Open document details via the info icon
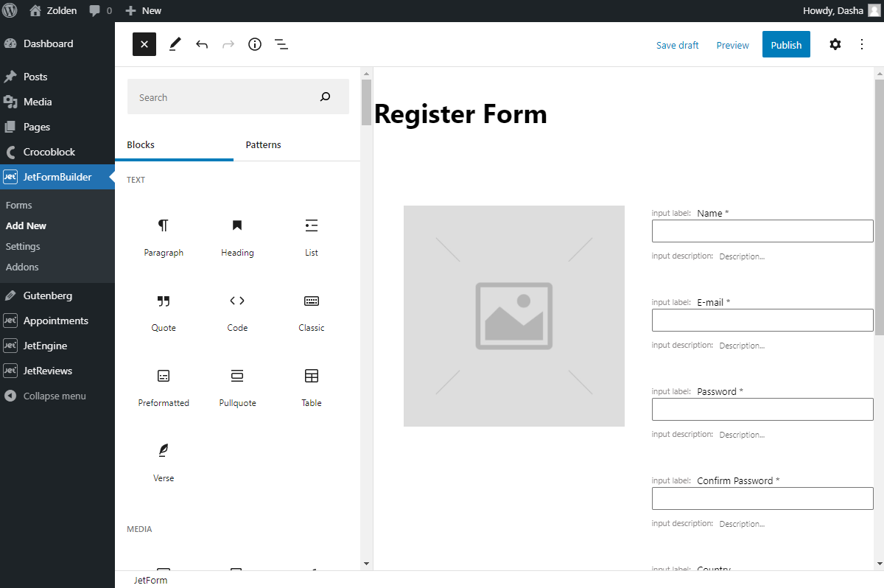Viewport: 884px width, 588px height. click(x=254, y=44)
